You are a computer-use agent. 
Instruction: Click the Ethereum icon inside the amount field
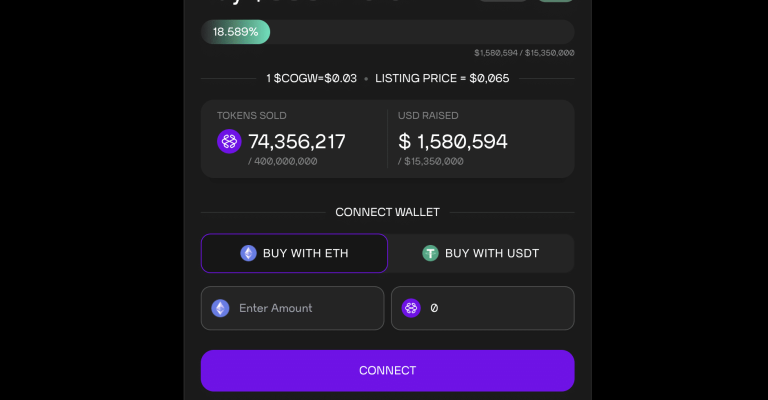coord(220,308)
